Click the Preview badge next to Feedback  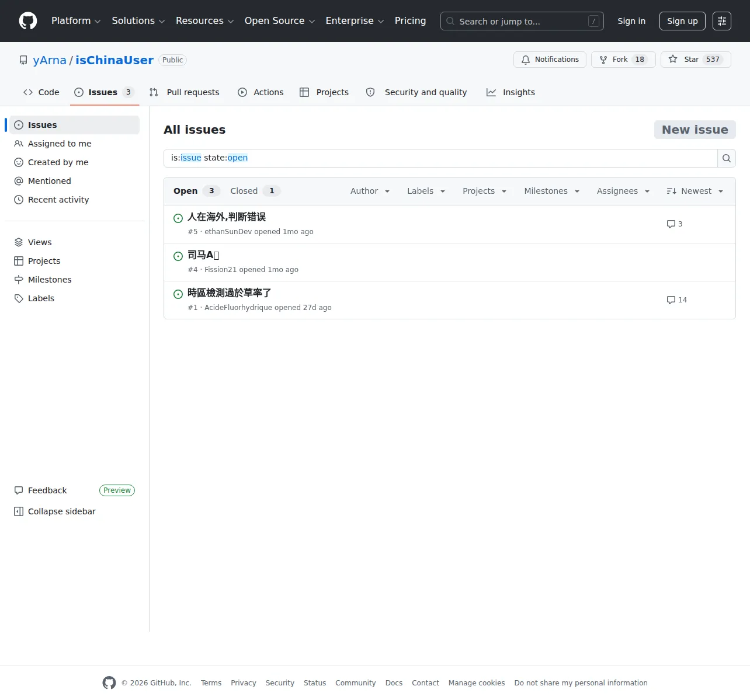point(117,490)
